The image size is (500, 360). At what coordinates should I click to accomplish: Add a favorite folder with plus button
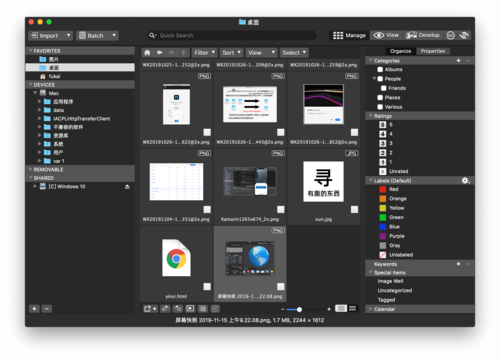tap(34, 309)
